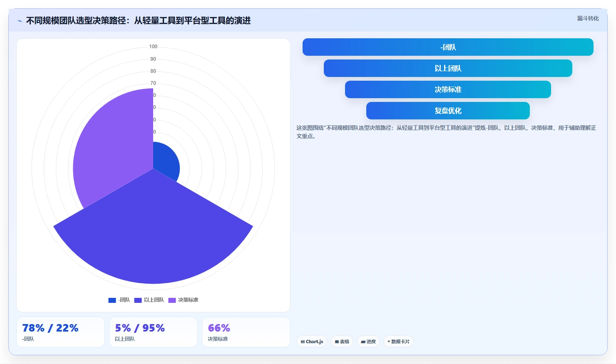Open the 78% / 22% data card

pyautogui.click(x=60, y=332)
